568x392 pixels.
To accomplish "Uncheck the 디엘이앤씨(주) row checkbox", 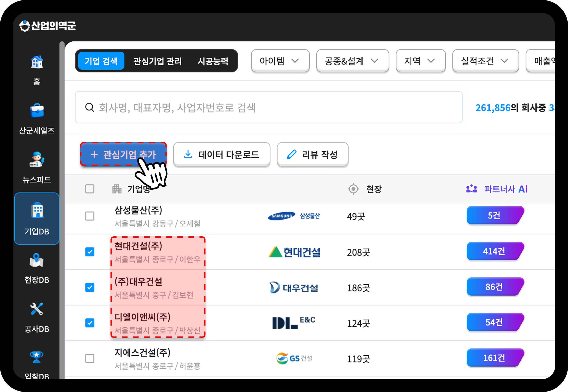I will click(90, 323).
